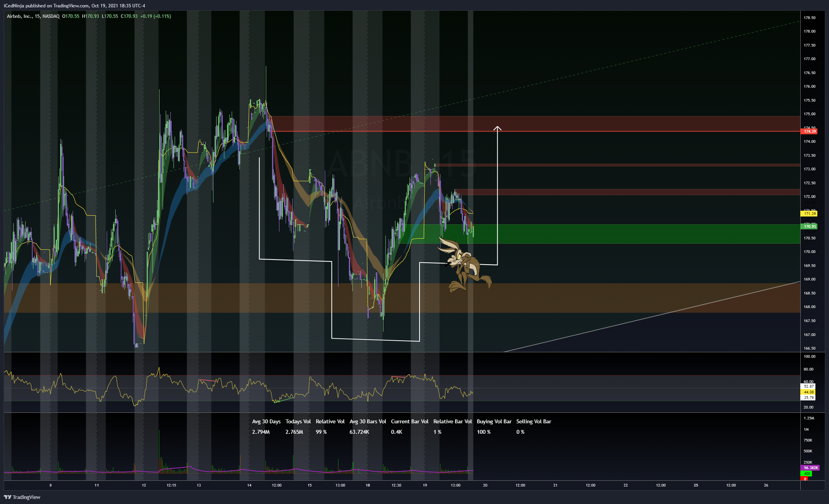Click the Selling Vol Bar header
829x504 pixels.
534,422
